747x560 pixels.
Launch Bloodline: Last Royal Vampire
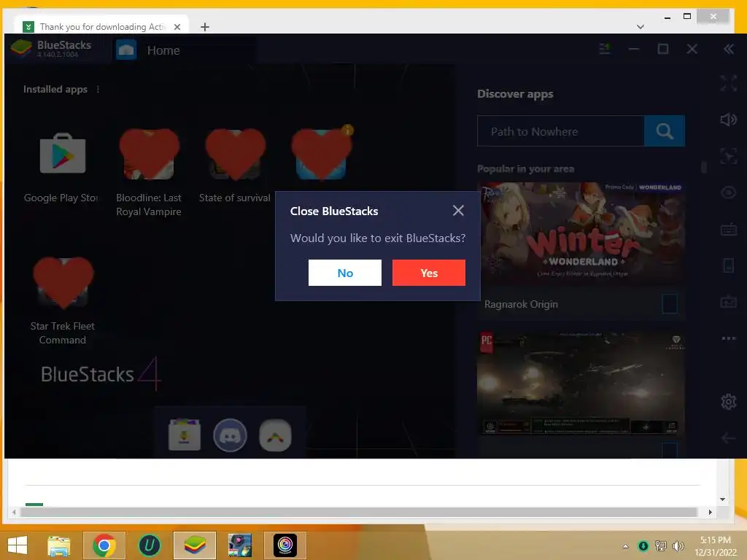(149, 154)
